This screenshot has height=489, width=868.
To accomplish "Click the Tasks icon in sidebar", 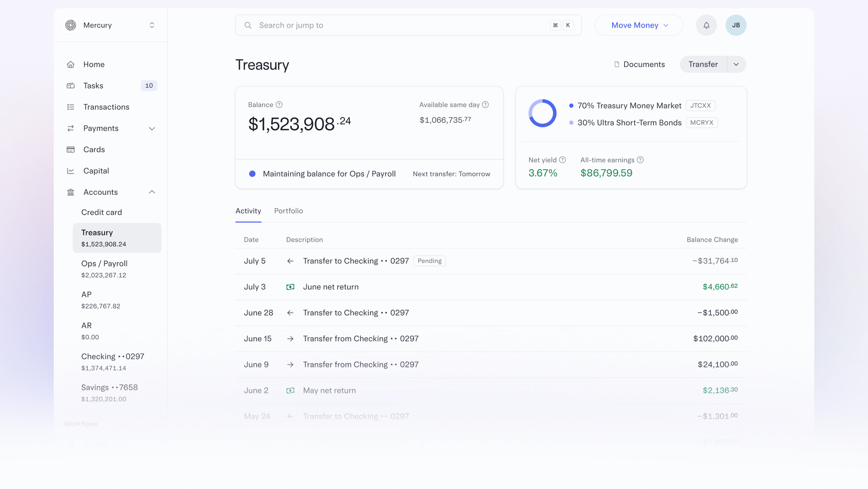I will [x=71, y=86].
